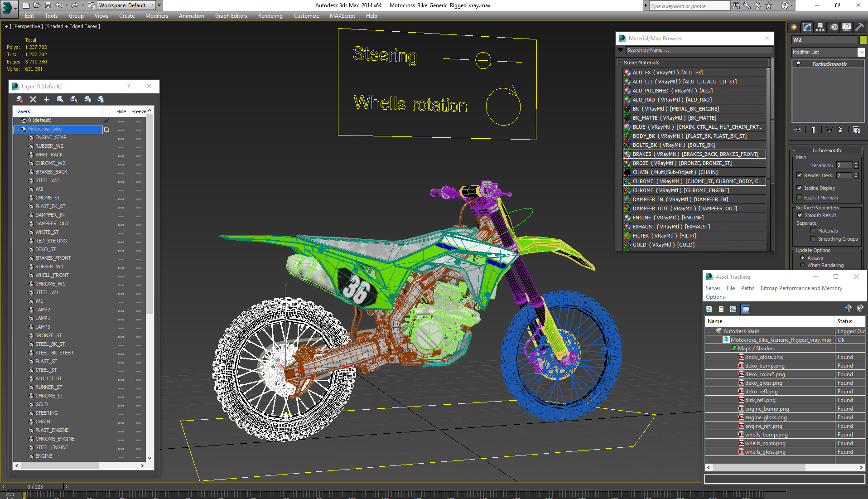
Task: Click the W2 object color swatch
Action: click(x=863, y=40)
